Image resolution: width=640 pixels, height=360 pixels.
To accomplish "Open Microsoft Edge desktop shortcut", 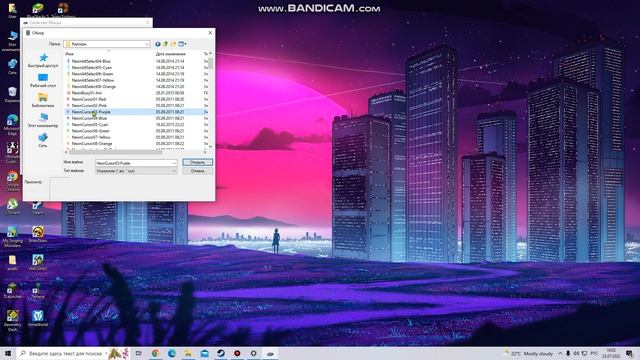I will [x=12, y=124].
